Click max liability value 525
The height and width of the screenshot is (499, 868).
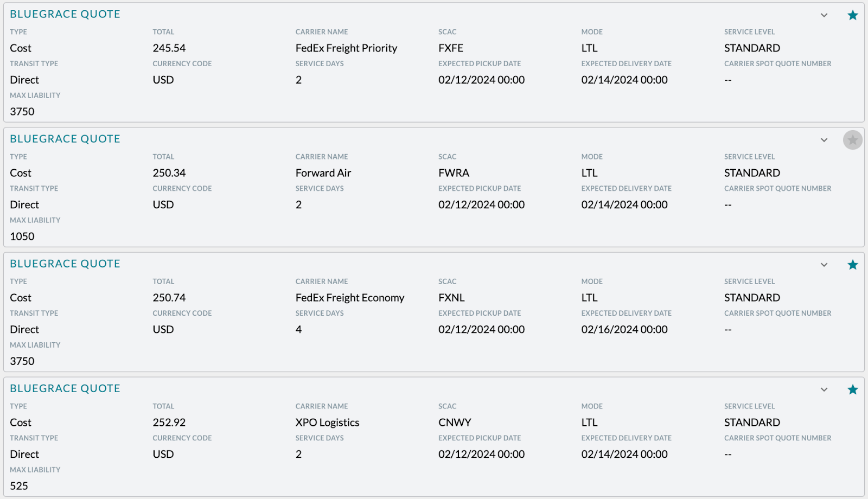point(19,486)
